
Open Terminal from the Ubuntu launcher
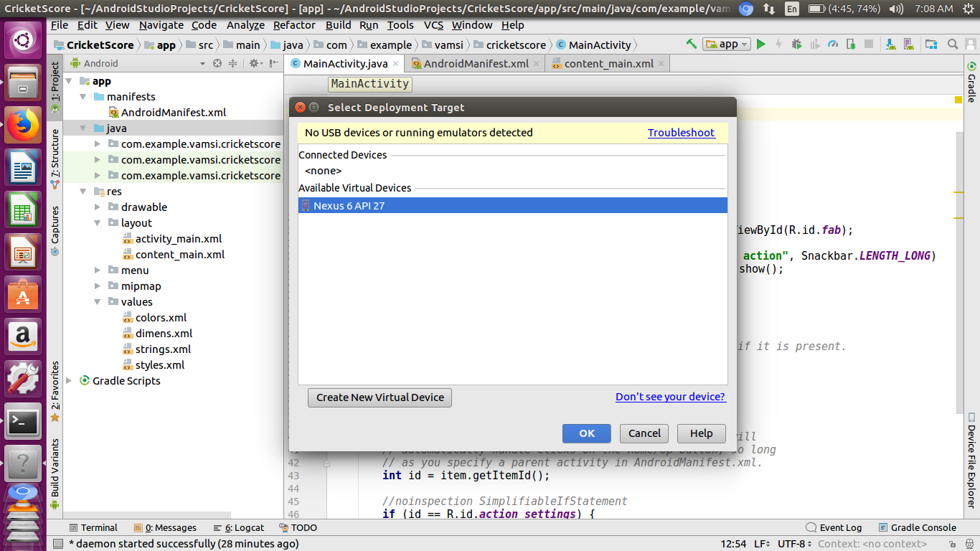click(x=23, y=422)
